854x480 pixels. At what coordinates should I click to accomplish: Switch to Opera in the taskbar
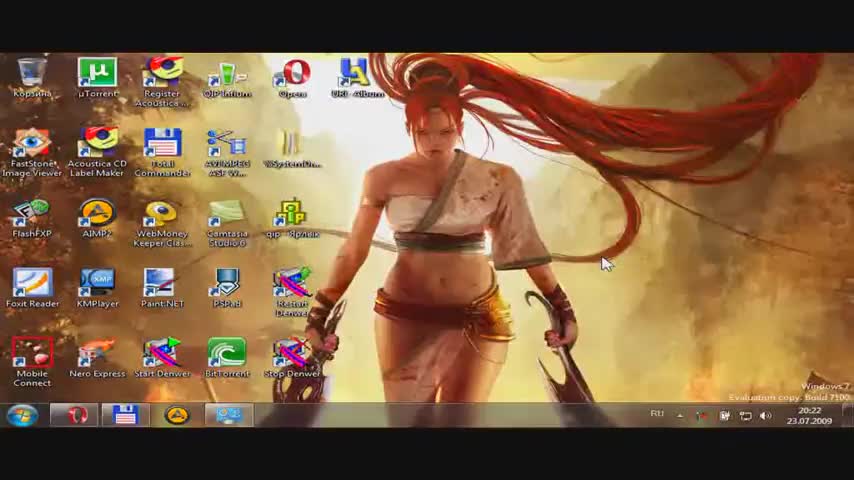75,415
